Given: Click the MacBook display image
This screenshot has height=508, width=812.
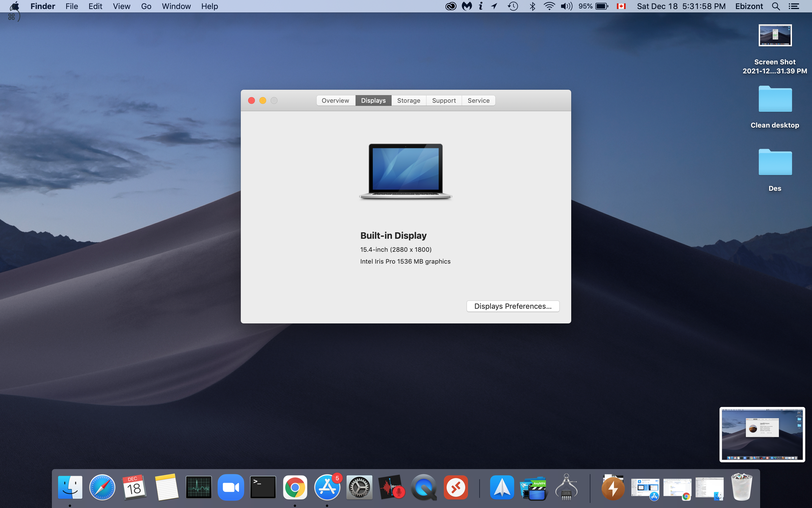Looking at the screenshot, I should [406, 172].
